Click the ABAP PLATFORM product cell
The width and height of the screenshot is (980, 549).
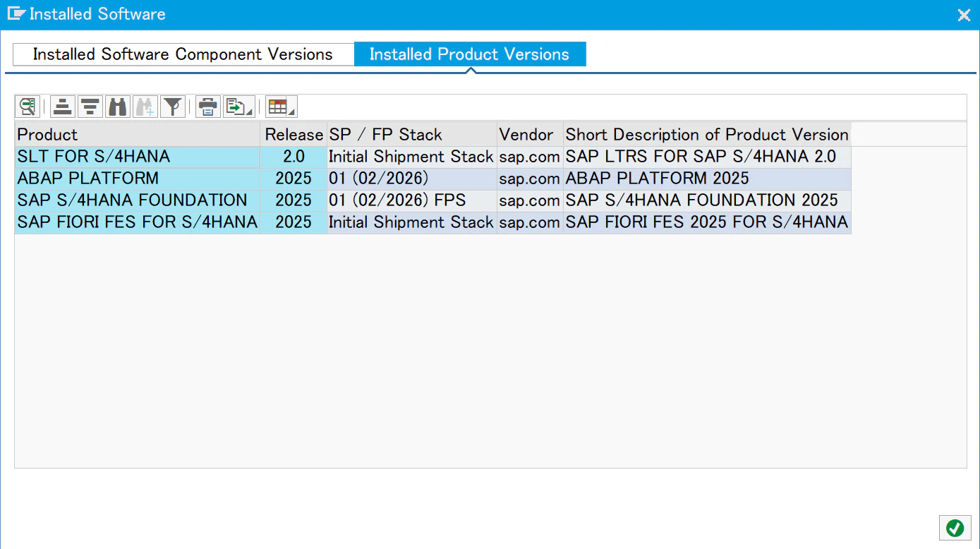pyautogui.click(x=138, y=179)
